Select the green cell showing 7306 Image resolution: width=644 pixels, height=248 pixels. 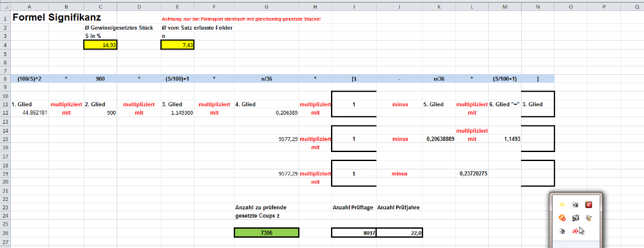click(267, 233)
